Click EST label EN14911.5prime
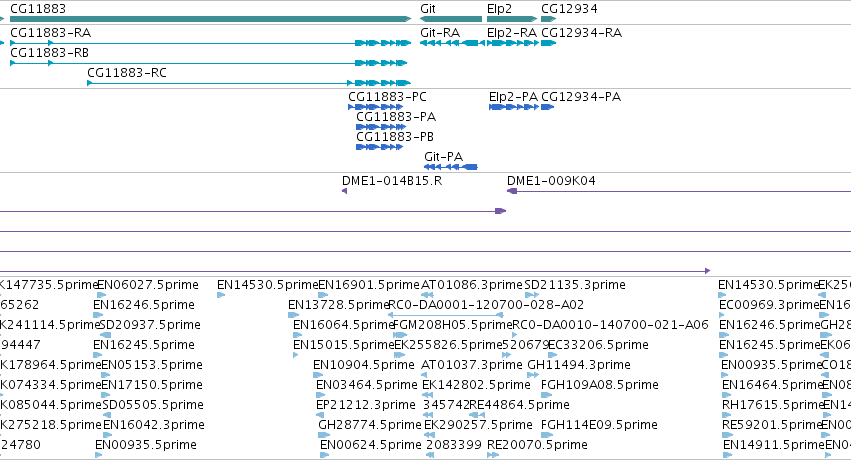Screen dimensions: 851x460 click(774, 445)
